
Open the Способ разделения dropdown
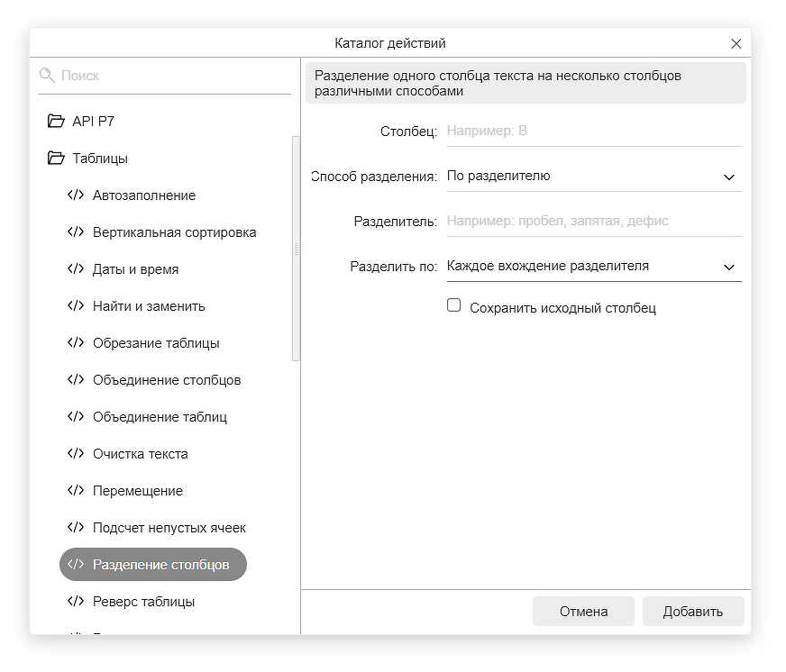click(593, 177)
